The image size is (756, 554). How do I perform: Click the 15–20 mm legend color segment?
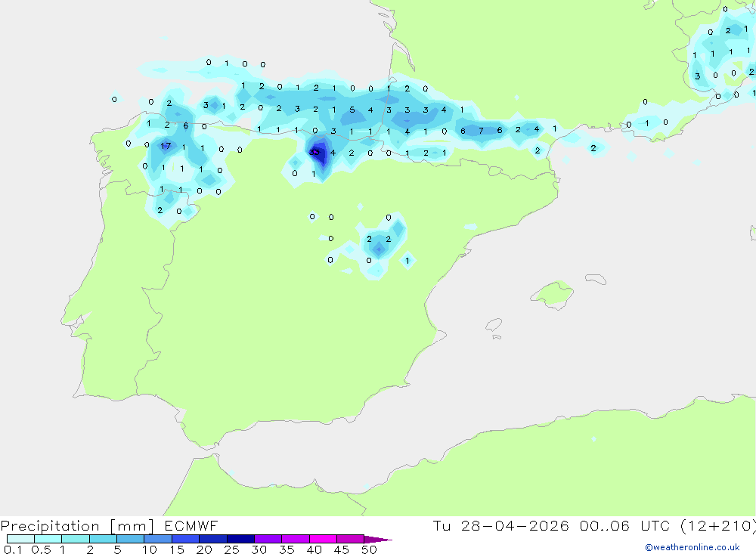pyautogui.click(x=186, y=539)
